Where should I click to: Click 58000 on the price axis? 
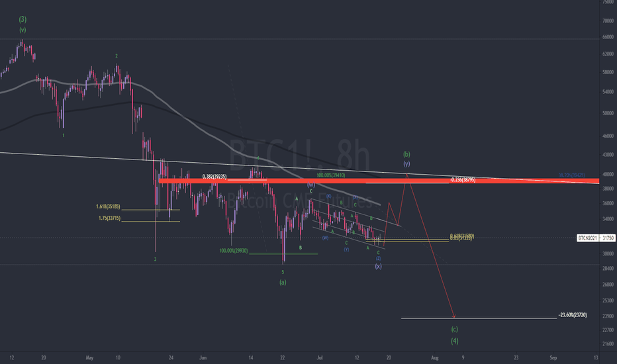tap(608, 72)
